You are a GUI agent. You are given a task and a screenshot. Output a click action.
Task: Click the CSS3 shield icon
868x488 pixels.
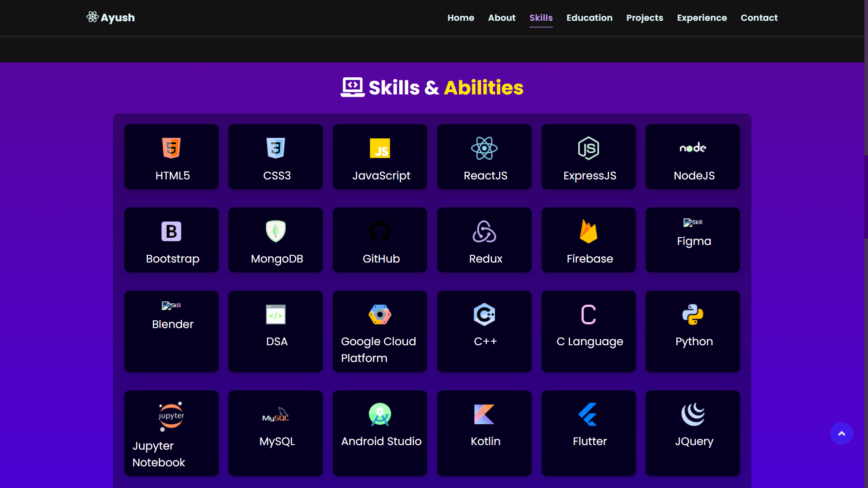(x=276, y=148)
